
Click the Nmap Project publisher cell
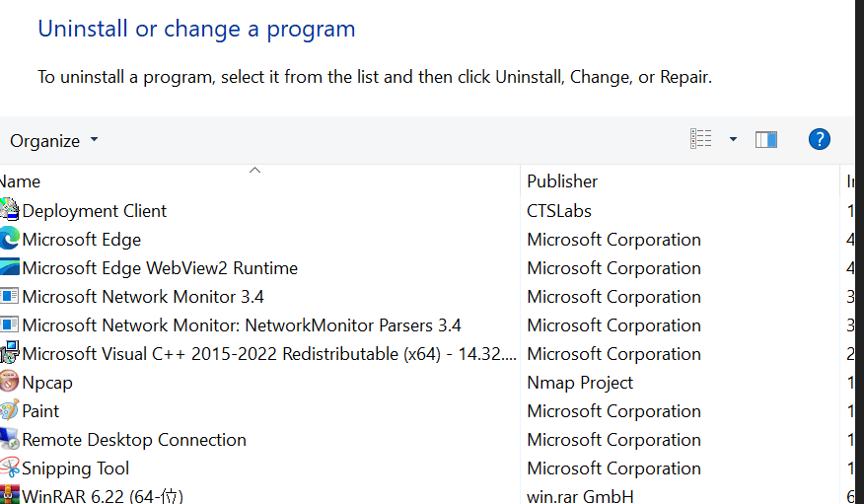[x=580, y=383]
